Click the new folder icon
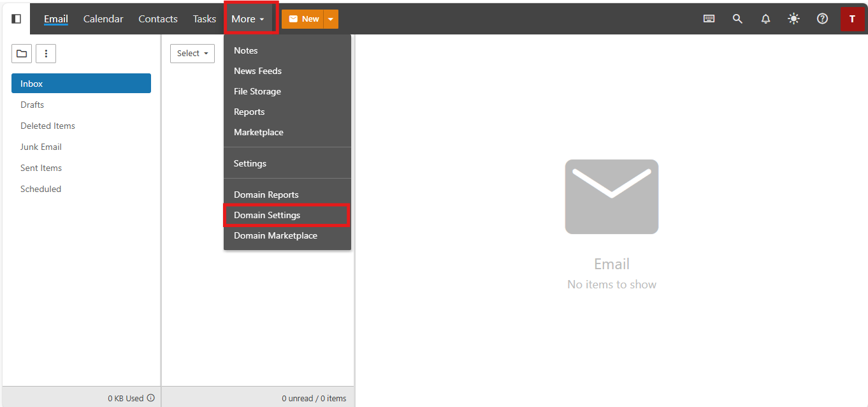Image resolution: width=868 pixels, height=407 pixels. (22, 54)
